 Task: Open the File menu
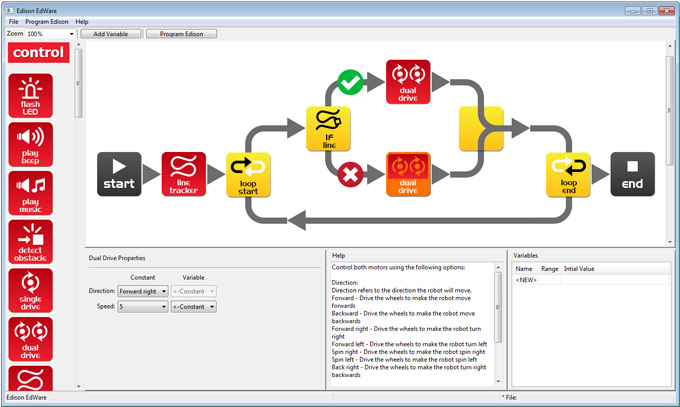[13, 22]
